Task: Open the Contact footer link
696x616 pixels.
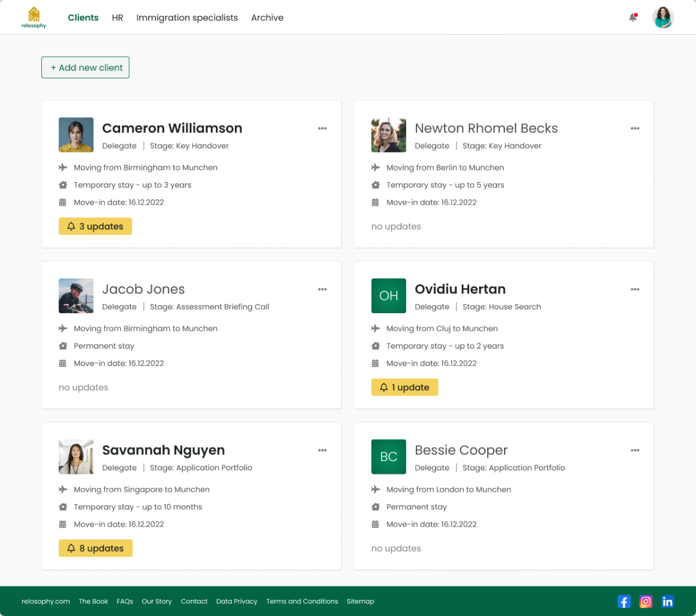Action: 194,601
